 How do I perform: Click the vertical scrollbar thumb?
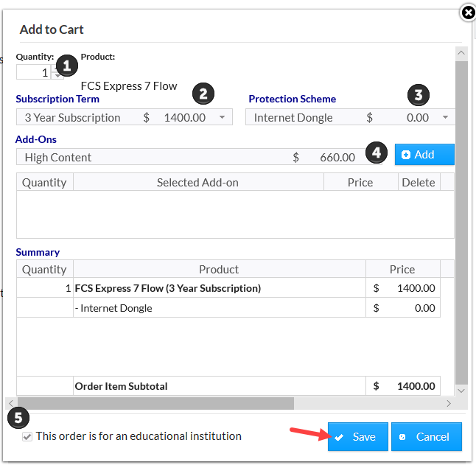tap(461, 223)
